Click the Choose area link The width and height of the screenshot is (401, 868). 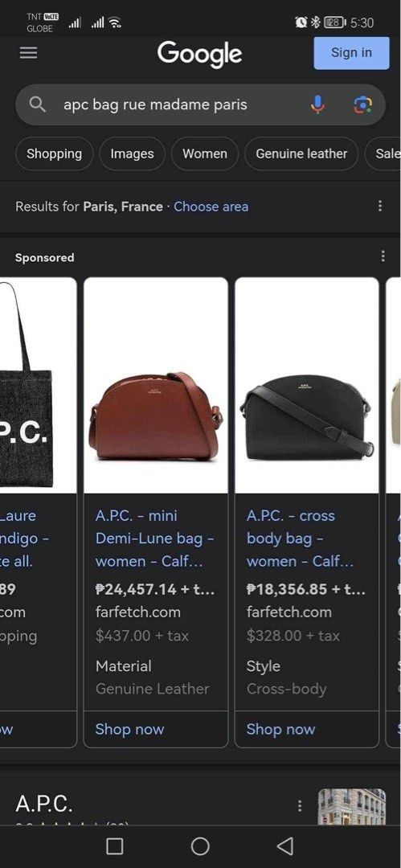tap(211, 207)
